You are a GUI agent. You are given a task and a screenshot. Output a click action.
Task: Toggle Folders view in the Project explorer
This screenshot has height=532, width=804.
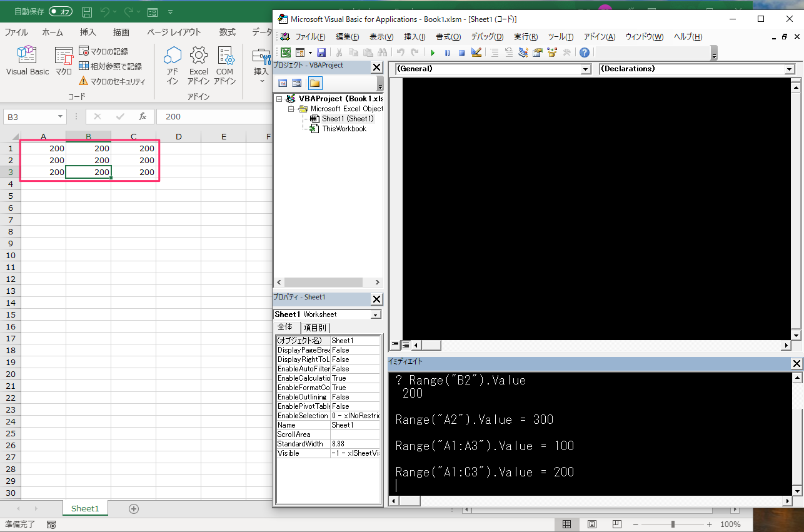coord(314,83)
